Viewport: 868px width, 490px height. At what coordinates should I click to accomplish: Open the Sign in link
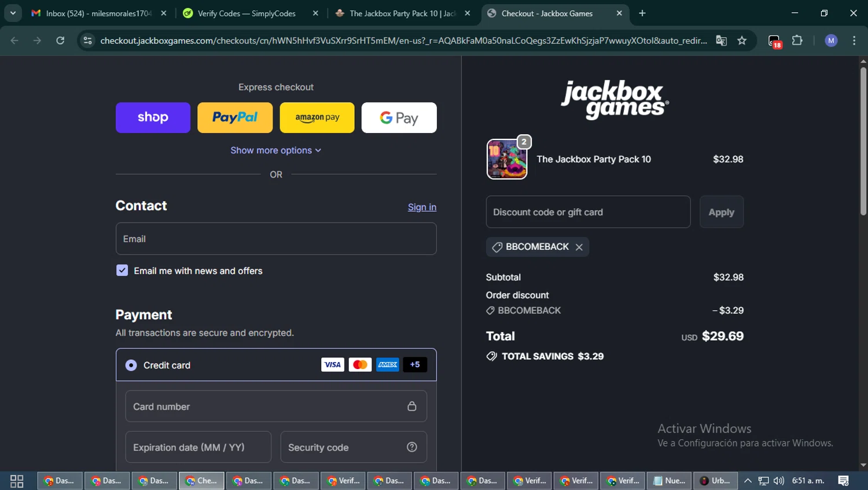[x=422, y=207]
